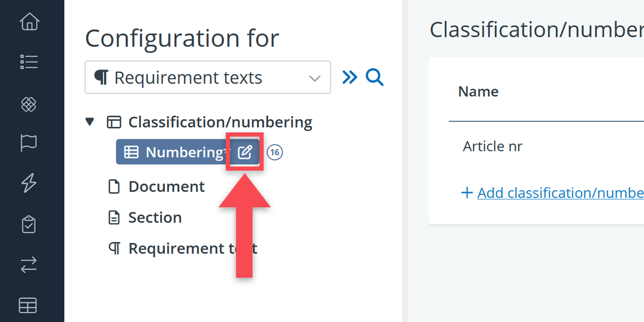Image resolution: width=644 pixels, height=322 pixels.
Task: Open the diamond grid sidebar icon
Action: click(29, 104)
